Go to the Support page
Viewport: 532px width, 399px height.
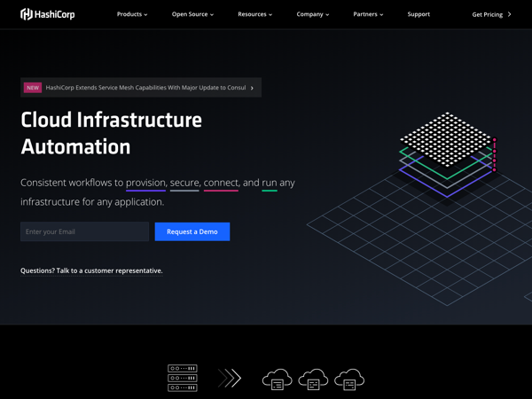pyautogui.click(x=419, y=14)
